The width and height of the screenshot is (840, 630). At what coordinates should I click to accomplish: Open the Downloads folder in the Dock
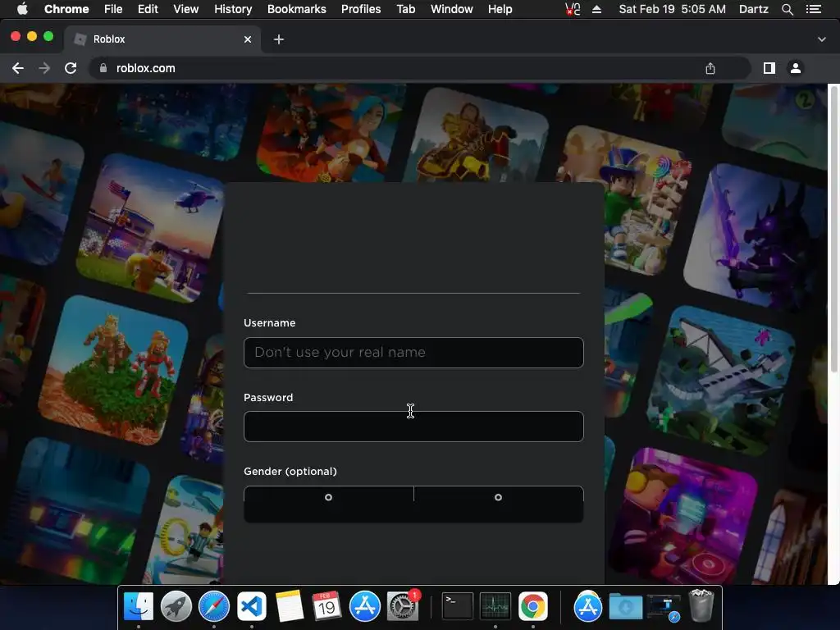click(625, 606)
